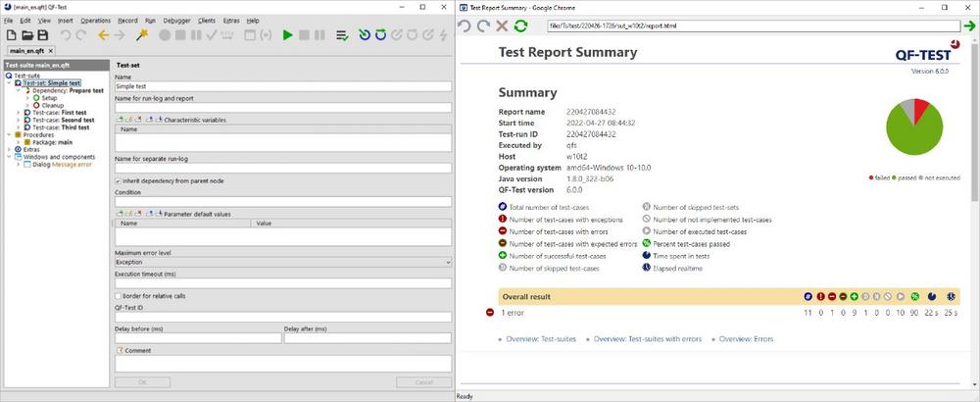Screen dimensions: 980x402
Task: Collapse the Dependency: Prepare test node
Action: [19, 90]
